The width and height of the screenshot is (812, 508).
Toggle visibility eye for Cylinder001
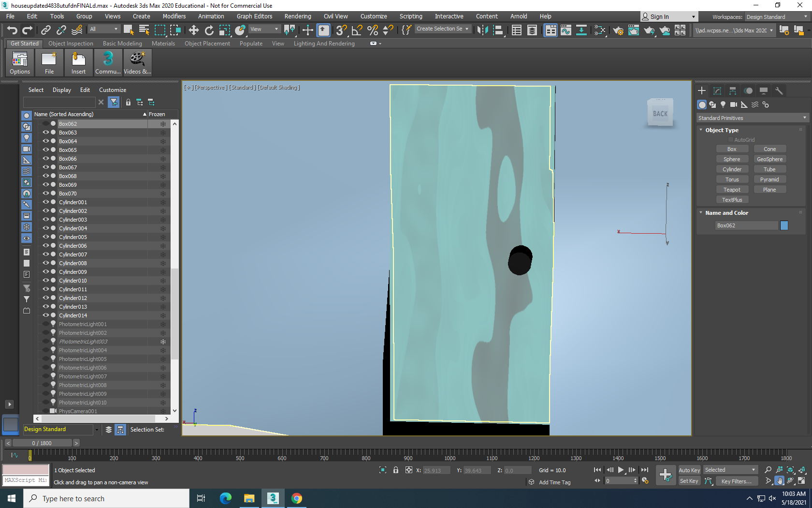pos(46,202)
